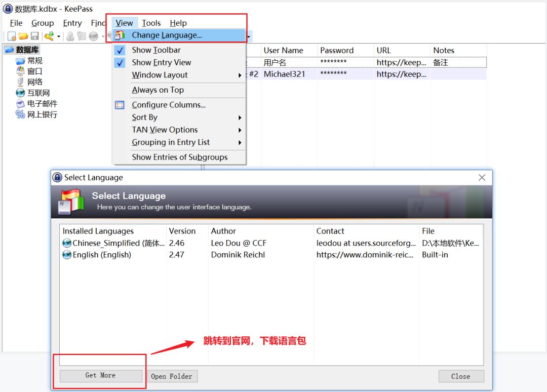This screenshot has width=547, height=392.
Task: Toggle the Show Entry View checkmark
Action: (x=120, y=63)
